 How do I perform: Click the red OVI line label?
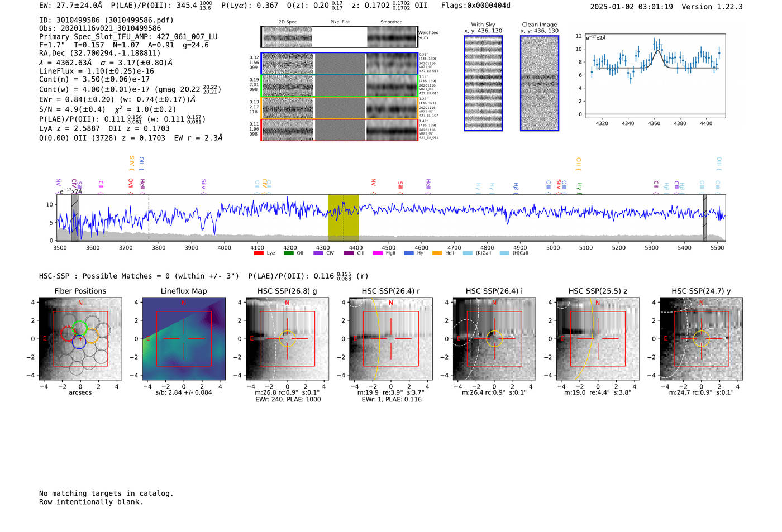(131, 186)
